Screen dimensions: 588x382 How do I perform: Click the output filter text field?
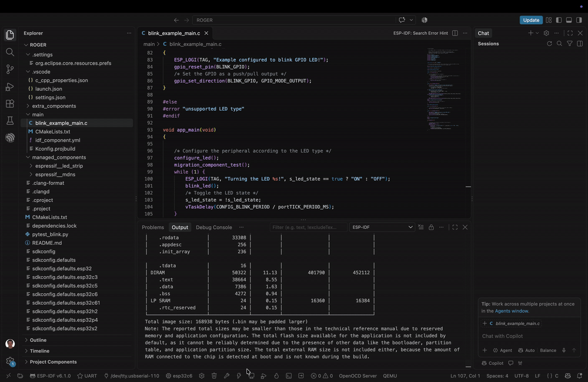point(308,227)
